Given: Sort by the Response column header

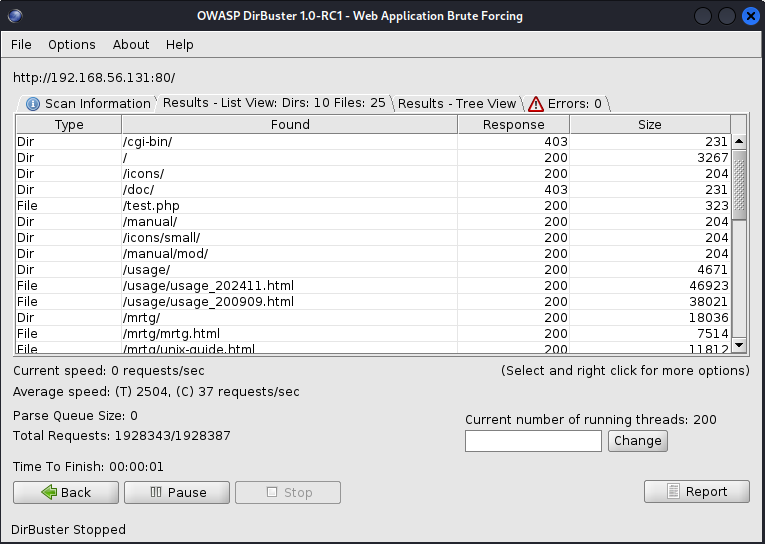Looking at the screenshot, I should tap(514, 124).
